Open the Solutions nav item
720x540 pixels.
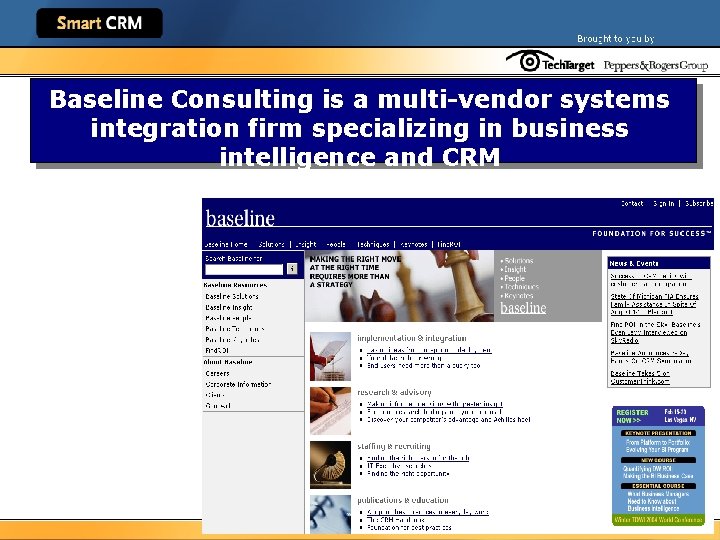(x=271, y=244)
